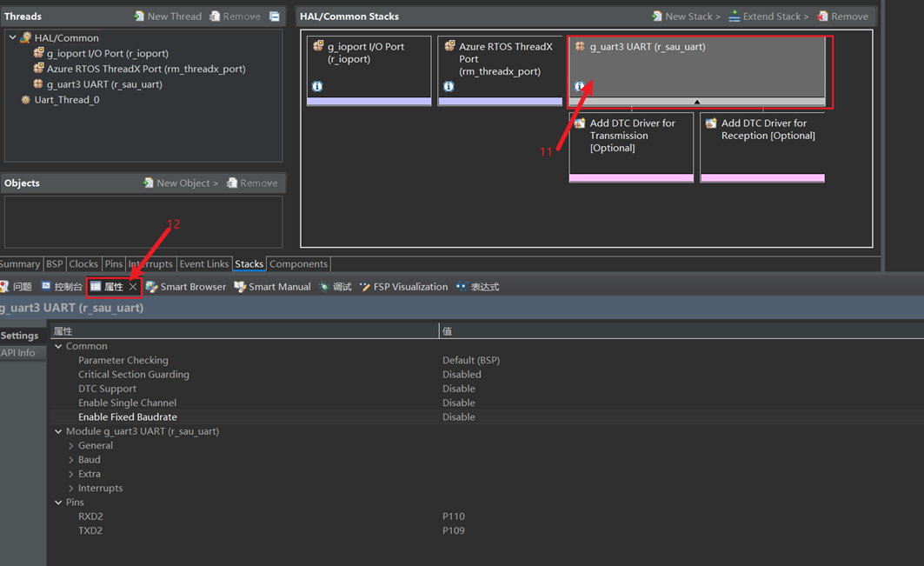Screen dimensions: 924x566
Task: Click Remove icon in Threads panel header
Action: point(215,17)
